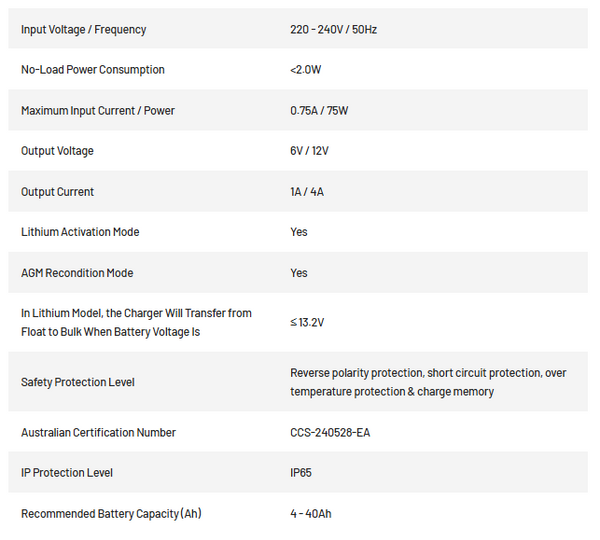Select the 6V / 12V value
600x540 pixels.
(309, 151)
